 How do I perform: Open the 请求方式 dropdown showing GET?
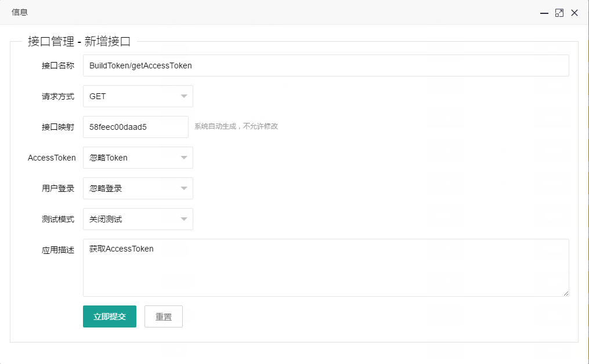pyautogui.click(x=138, y=96)
